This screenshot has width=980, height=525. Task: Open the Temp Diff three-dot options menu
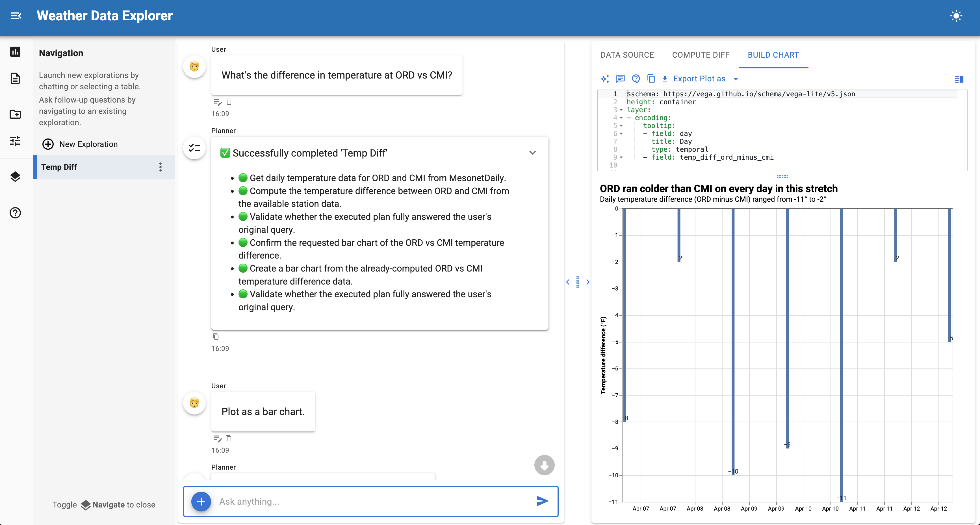(x=160, y=167)
